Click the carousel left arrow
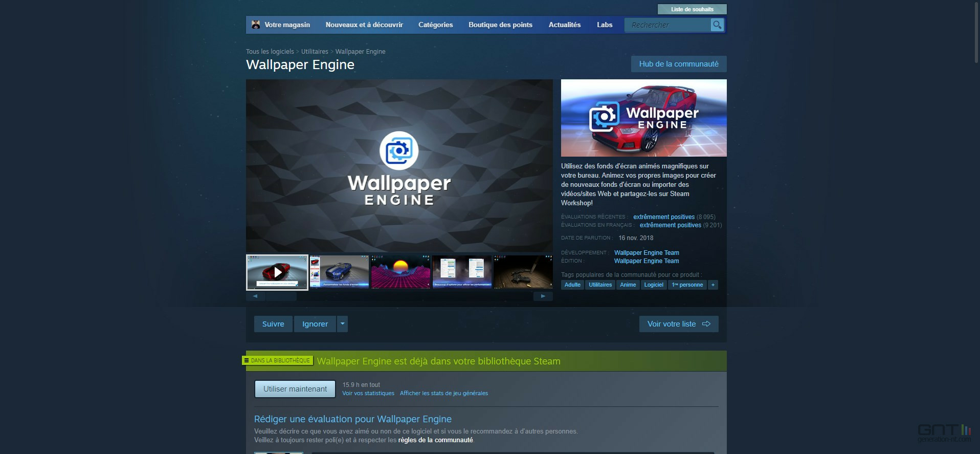 click(255, 296)
